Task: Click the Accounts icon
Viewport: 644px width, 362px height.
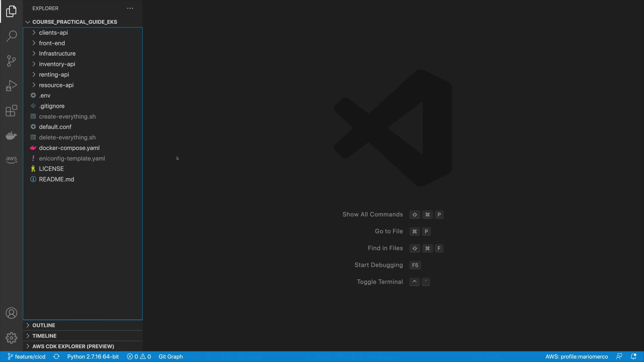Action: 11,313
